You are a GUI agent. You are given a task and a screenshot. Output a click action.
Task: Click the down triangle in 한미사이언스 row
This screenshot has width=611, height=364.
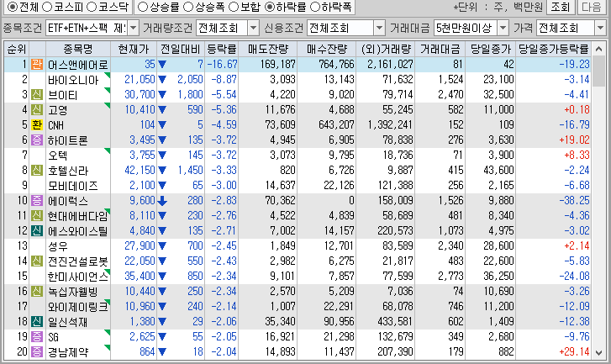[x=162, y=277]
